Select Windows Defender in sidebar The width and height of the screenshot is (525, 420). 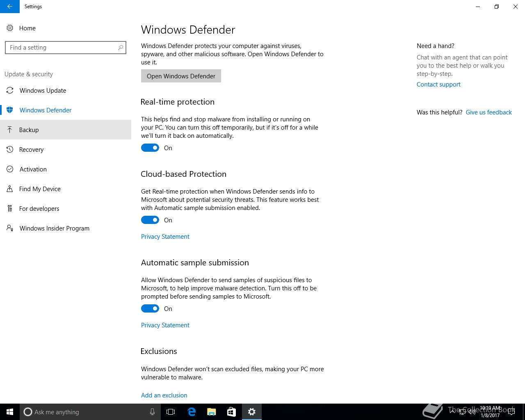[x=66, y=110]
